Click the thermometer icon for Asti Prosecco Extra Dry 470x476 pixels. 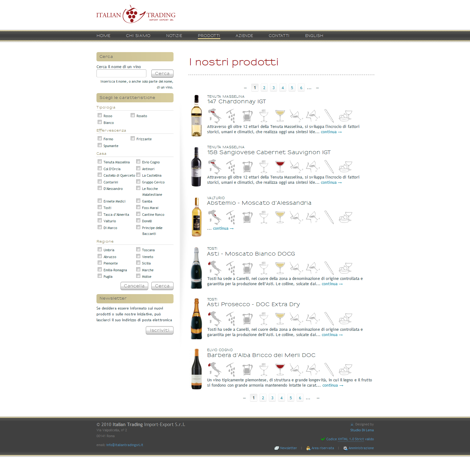(x=329, y=319)
